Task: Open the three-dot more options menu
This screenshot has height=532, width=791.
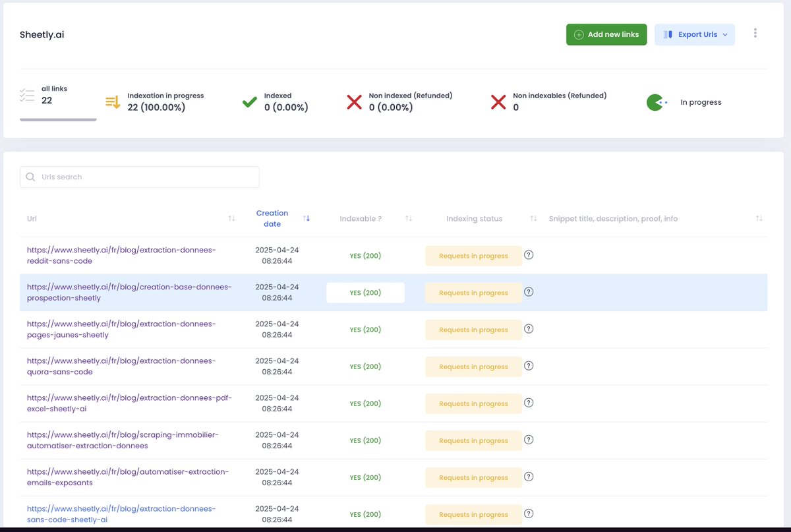Action: pyautogui.click(x=755, y=33)
